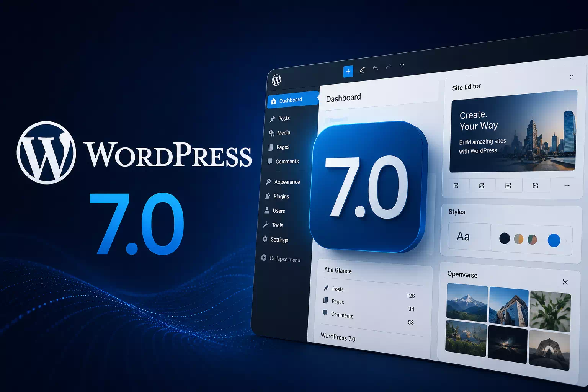Click the large 7.0 app icon tile
This screenshot has height=392, width=588.
tap(368, 188)
